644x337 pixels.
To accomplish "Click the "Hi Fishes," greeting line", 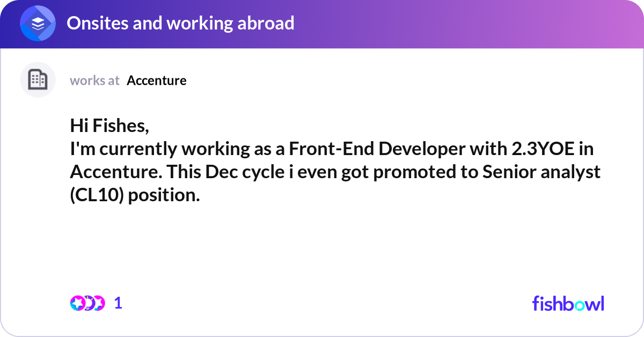I will [x=109, y=126].
